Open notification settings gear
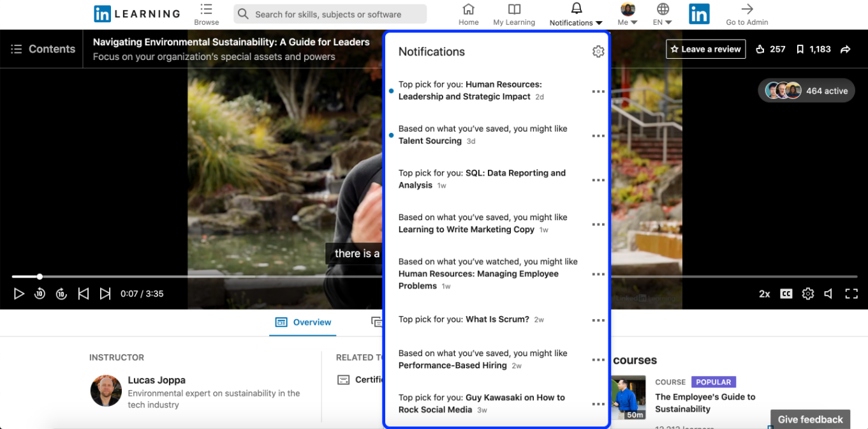The width and height of the screenshot is (868, 429). (x=598, y=52)
